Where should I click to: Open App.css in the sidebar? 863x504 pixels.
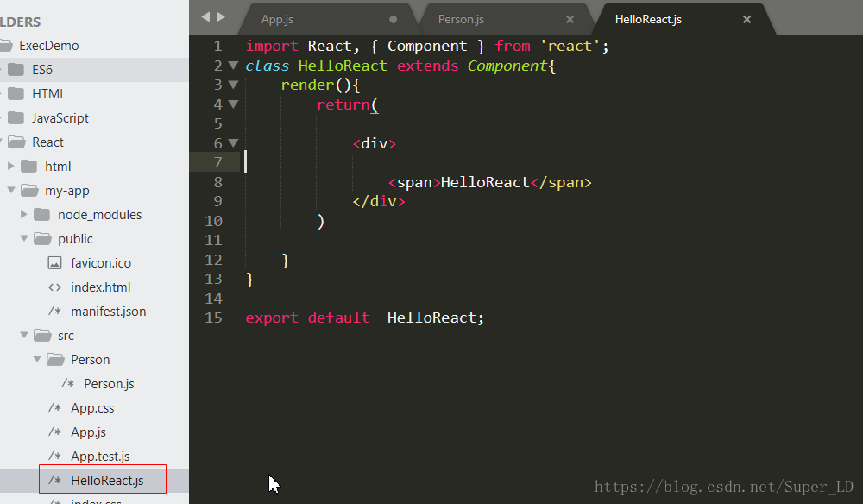coord(92,408)
